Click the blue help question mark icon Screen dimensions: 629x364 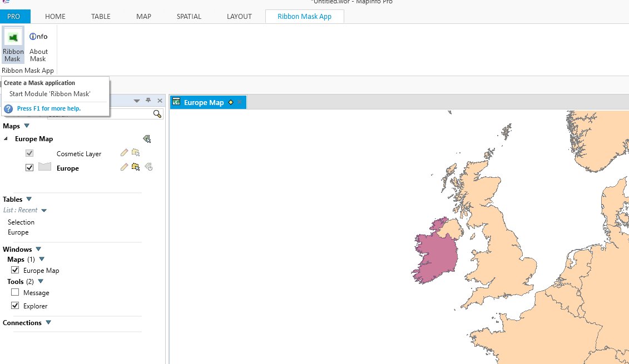[8, 108]
